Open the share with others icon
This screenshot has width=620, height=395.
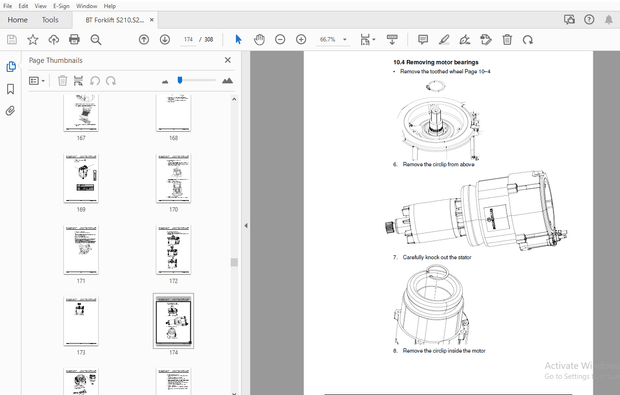point(569,20)
